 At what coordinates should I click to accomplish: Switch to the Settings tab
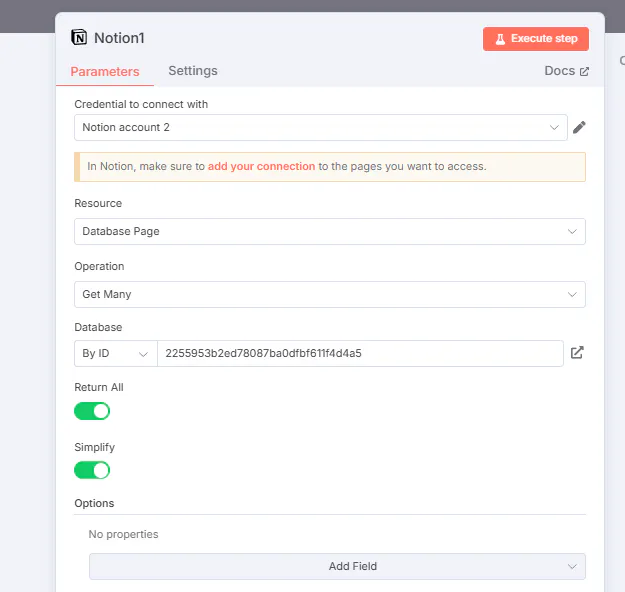click(x=192, y=71)
